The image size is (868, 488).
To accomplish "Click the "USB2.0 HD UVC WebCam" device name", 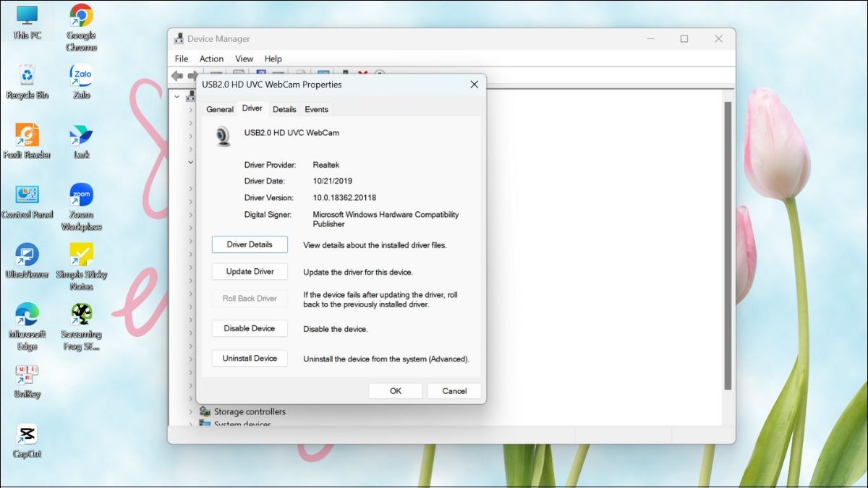I will click(292, 133).
